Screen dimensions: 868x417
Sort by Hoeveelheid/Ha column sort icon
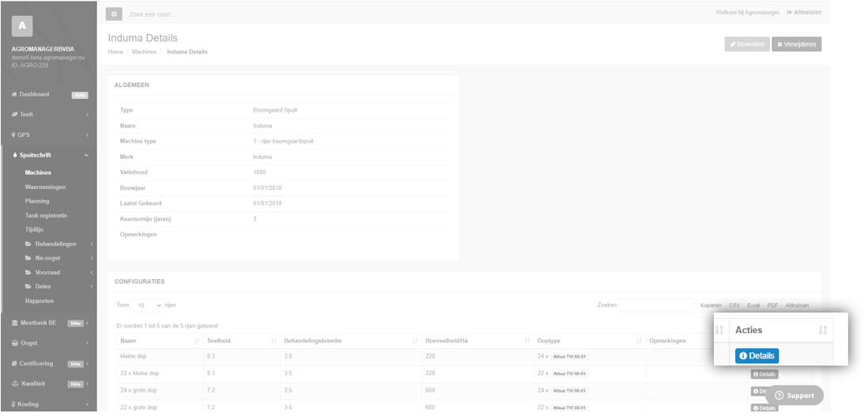[528, 341]
